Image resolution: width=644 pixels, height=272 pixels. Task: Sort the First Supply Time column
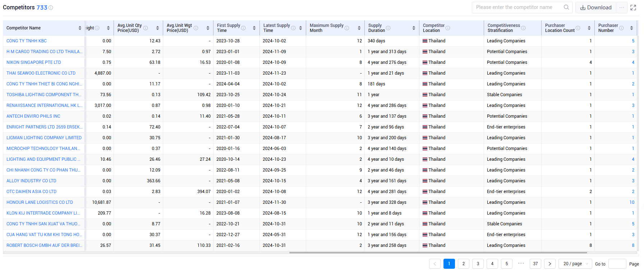click(254, 28)
